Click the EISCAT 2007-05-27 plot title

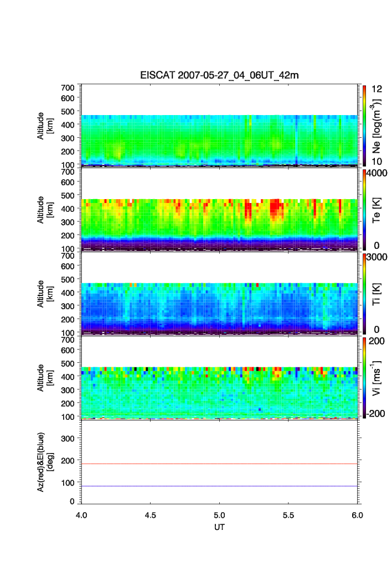219,75
